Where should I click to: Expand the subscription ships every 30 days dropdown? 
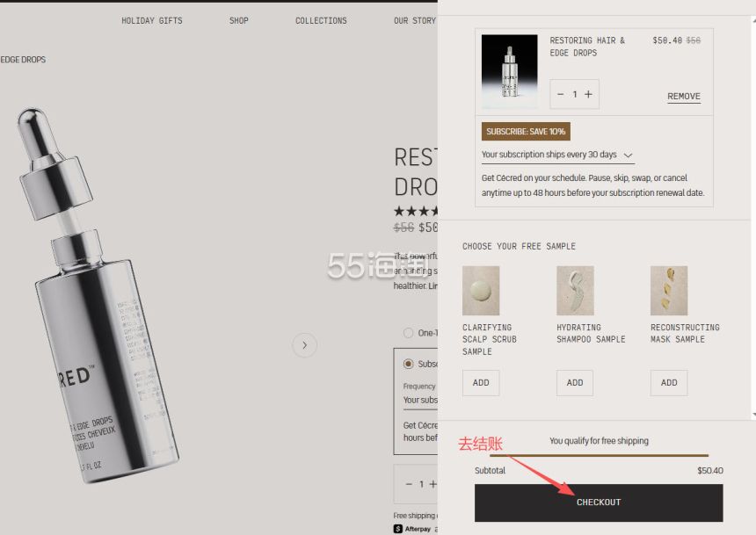[558, 155]
